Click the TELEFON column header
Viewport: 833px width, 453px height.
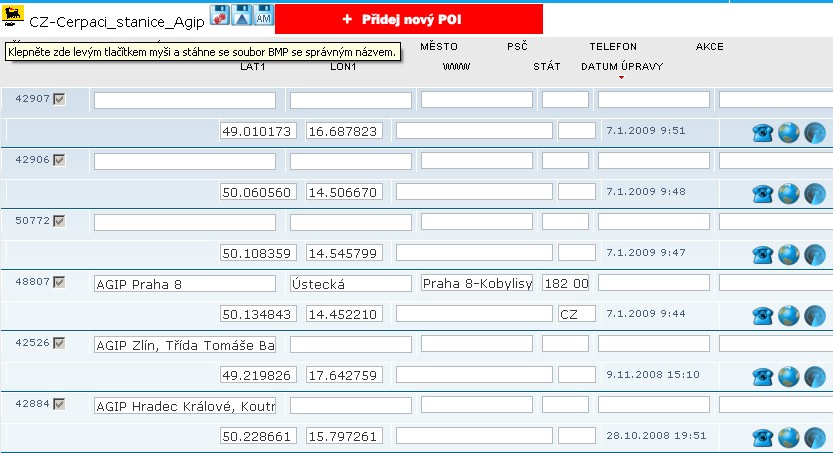(x=613, y=47)
